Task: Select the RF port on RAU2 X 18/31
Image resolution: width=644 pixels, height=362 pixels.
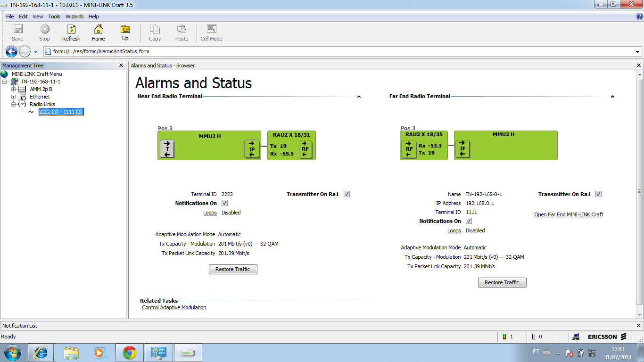Action: click(305, 149)
